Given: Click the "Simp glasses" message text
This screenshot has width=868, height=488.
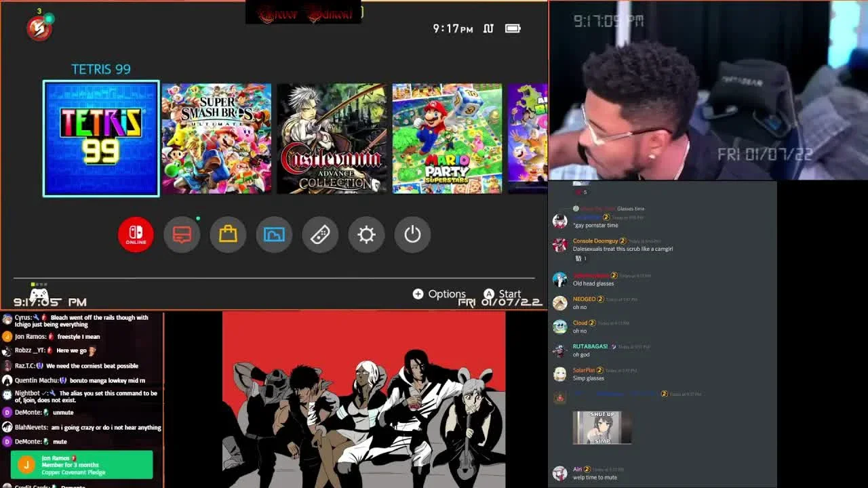Looking at the screenshot, I should [x=588, y=378].
